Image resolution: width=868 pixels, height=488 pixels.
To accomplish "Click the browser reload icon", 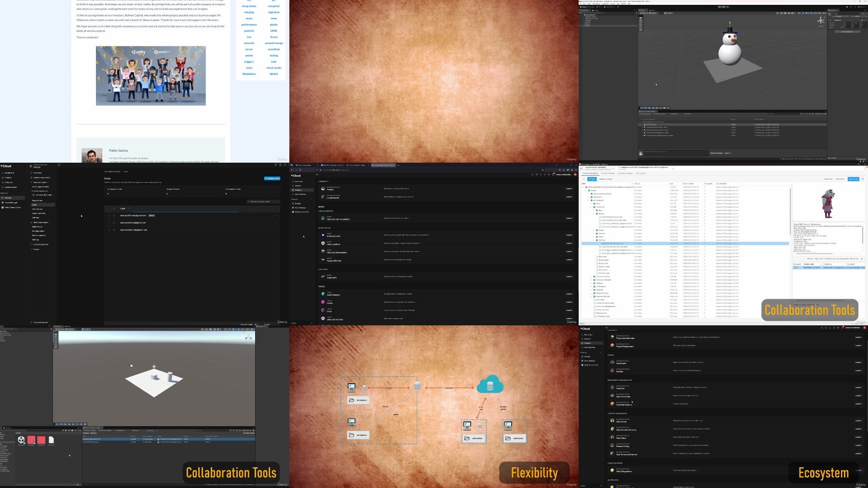I will (x=300, y=170).
